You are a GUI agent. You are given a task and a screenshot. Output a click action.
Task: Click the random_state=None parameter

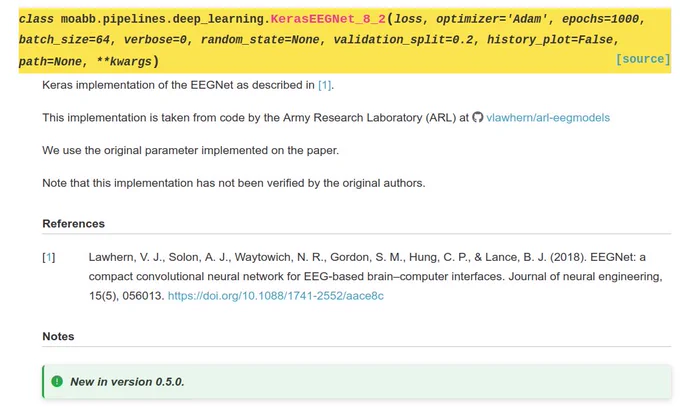[x=260, y=40]
